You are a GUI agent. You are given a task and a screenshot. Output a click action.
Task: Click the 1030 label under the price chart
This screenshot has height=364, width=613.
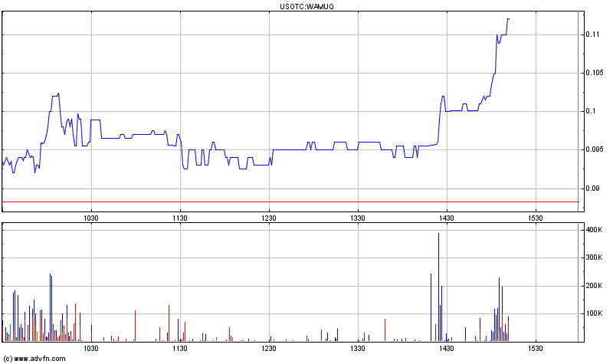point(91,218)
